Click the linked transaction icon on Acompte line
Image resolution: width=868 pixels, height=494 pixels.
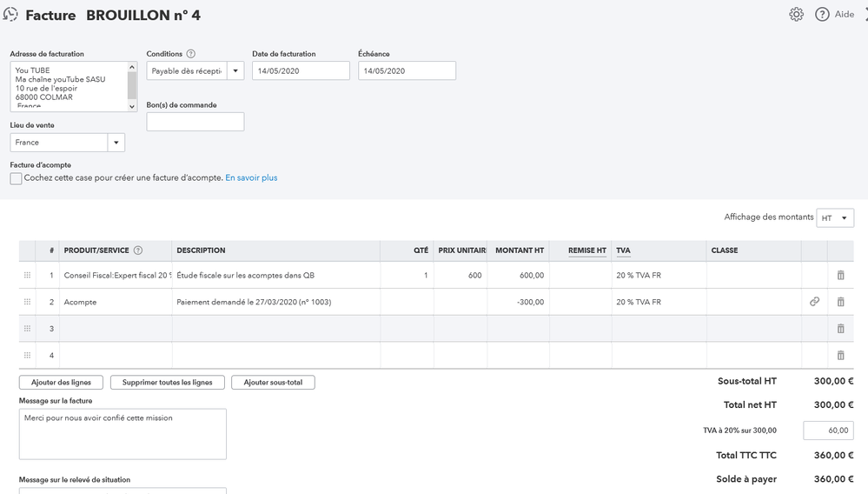pyautogui.click(x=814, y=302)
